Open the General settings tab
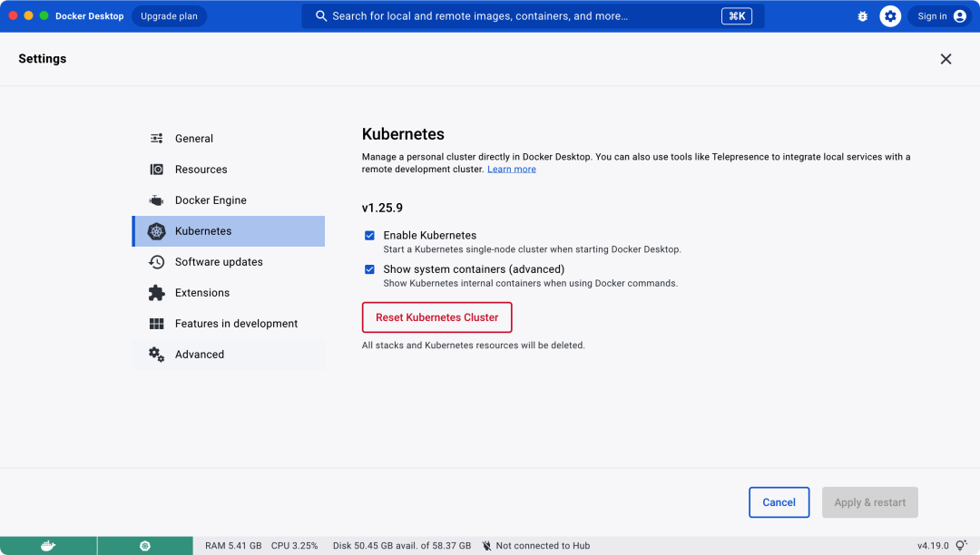Screen dimensions: 980x555 (194, 139)
